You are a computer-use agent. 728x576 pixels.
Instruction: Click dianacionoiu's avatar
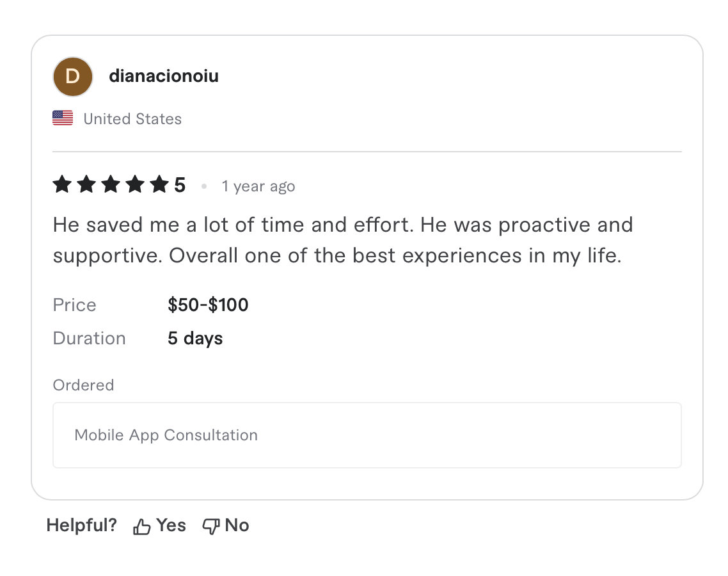click(72, 76)
